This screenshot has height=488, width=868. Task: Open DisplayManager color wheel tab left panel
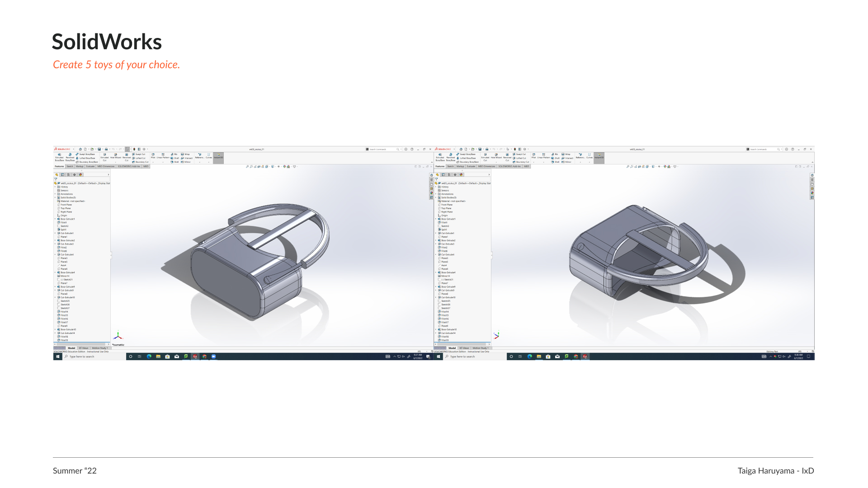pyautogui.click(x=80, y=174)
